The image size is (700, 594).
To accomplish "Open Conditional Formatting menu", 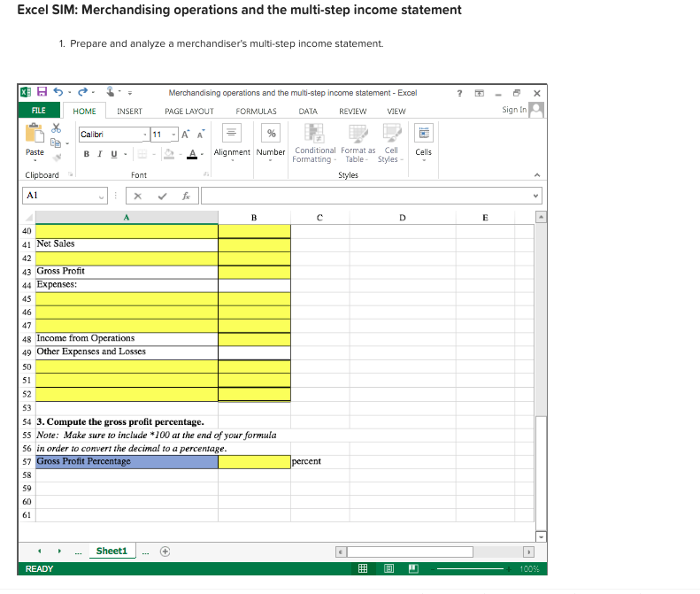I will (x=315, y=143).
